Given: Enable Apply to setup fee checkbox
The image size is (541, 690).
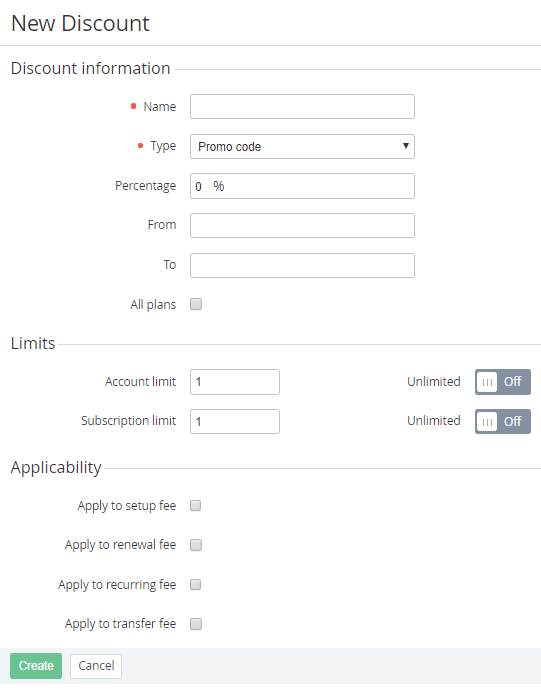Looking at the screenshot, I should (196, 506).
